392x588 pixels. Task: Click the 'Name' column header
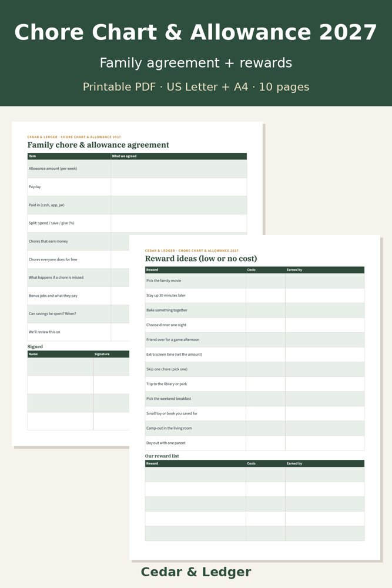pos(33,354)
